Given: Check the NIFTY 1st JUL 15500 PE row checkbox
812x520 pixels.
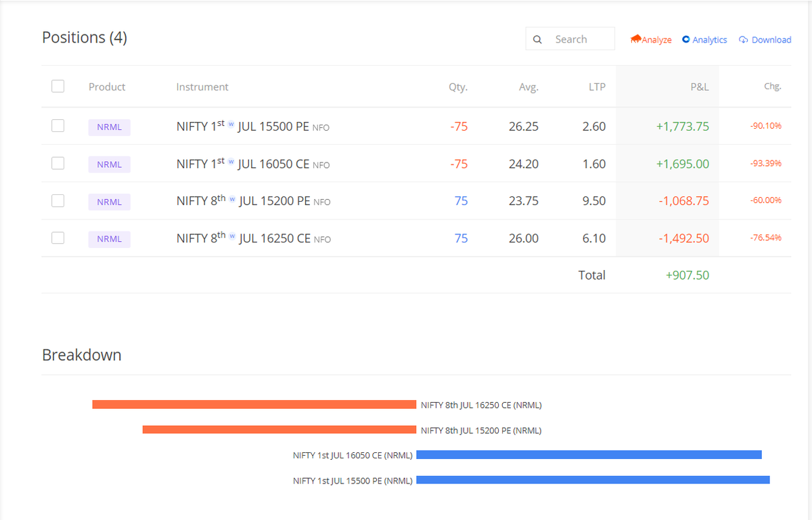Looking at the screenshot, I should tap(58, 125).
